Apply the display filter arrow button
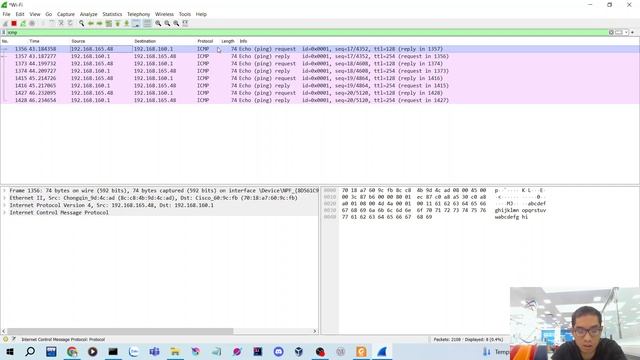This screenshot has width=640, height=360. (619, 32)
